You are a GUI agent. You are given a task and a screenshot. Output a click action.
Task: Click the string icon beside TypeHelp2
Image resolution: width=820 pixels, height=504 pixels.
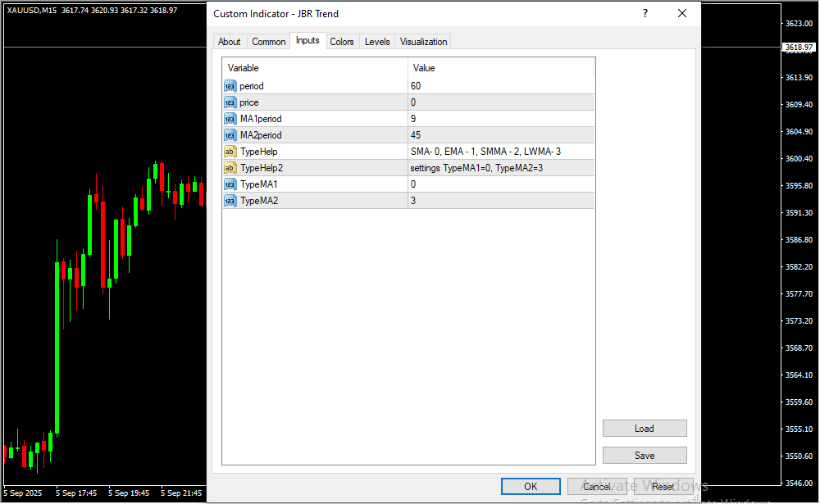[230, 168]
